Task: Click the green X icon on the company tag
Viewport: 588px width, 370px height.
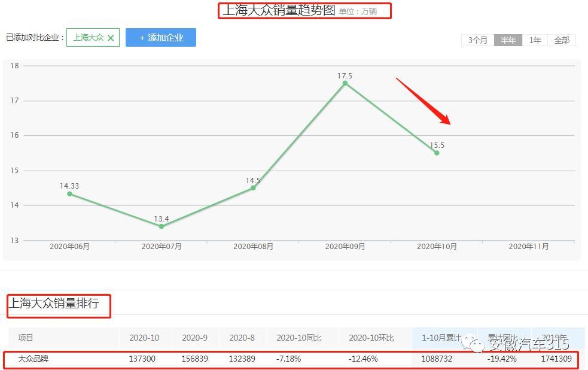Action: pos(110,37)
